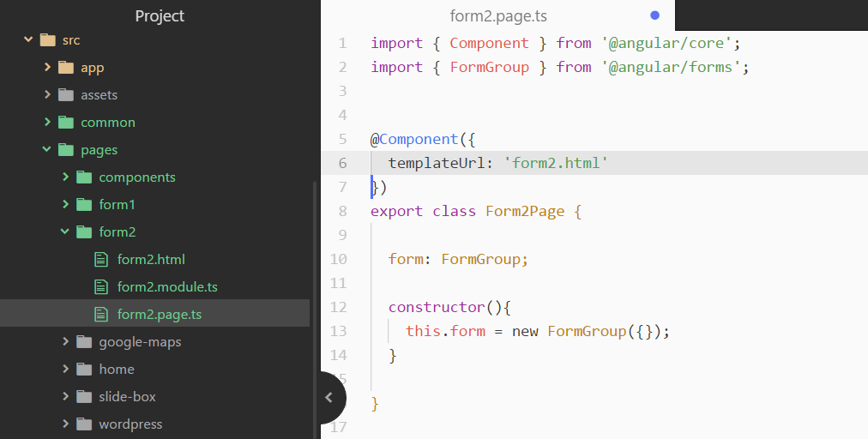Click the 'export' keyword on line 8
Image resolution: width=868 pixels, height=439 pixels.
[396, 212]
